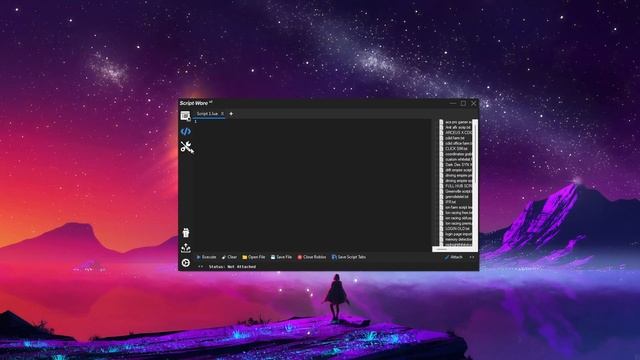
Task: Select 'Dark Dex SYN' file in list
Action: click(x=456, y=165)
